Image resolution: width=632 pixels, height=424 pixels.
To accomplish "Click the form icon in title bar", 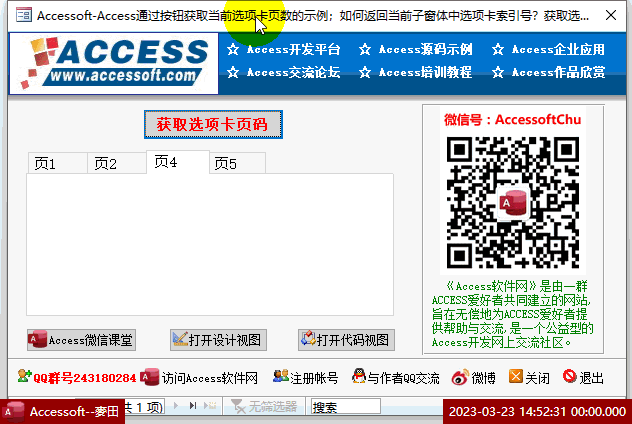I will point(24,15).
